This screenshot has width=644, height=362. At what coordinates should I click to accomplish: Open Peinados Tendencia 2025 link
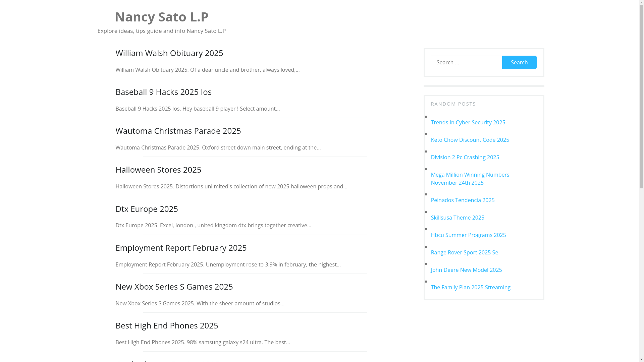tap(463, 200)
